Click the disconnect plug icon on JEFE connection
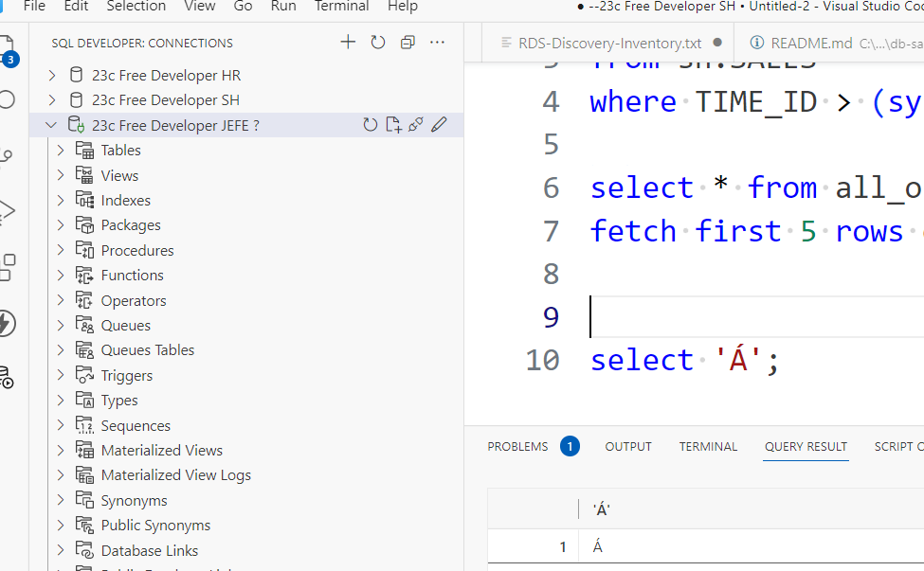Viewport: 924px width, 571px height. pyautogui.click(x=415, y=125)
